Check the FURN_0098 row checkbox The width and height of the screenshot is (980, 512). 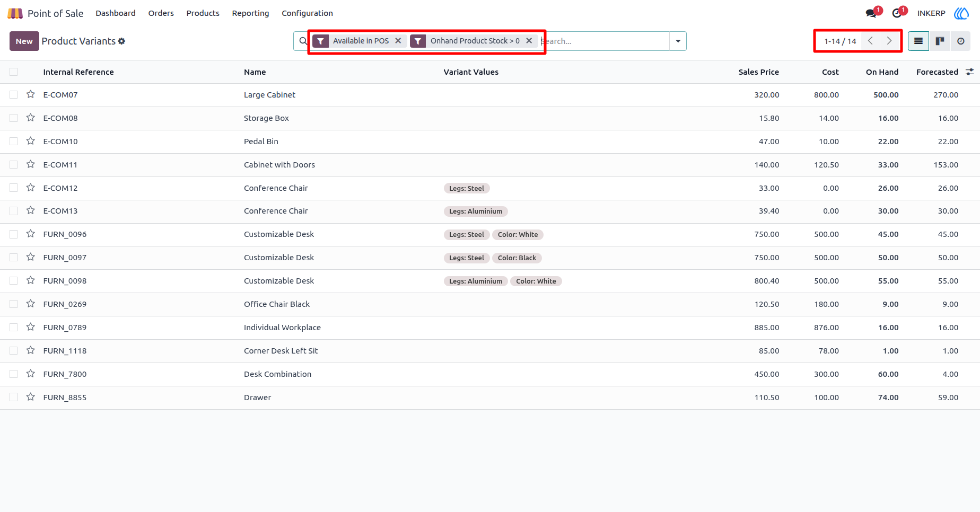tap(14, 281)
